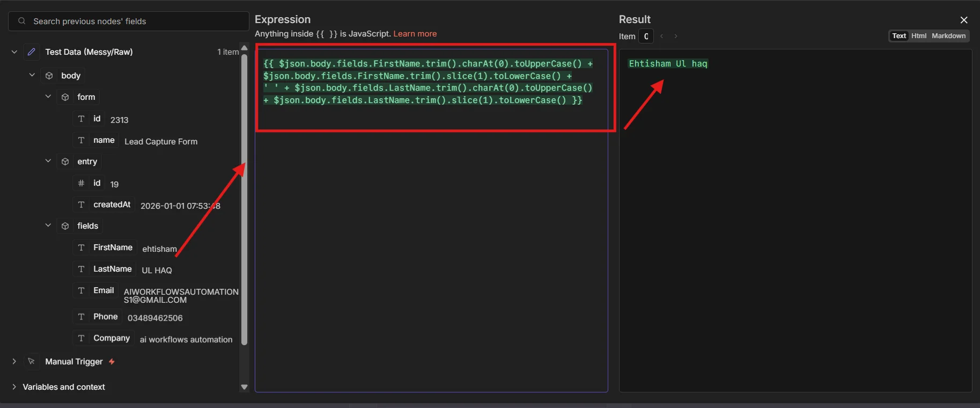Image resolution: width=980 pixels, height=408 pixels.
Task: Click the lightning bolt icon after Manual Trigger
Action: tap(112, 362)
